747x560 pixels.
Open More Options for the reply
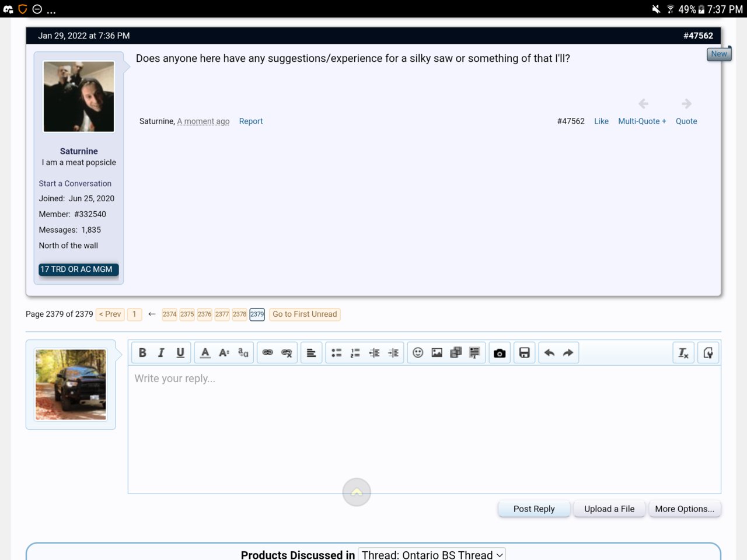click(x=685, y=509)
